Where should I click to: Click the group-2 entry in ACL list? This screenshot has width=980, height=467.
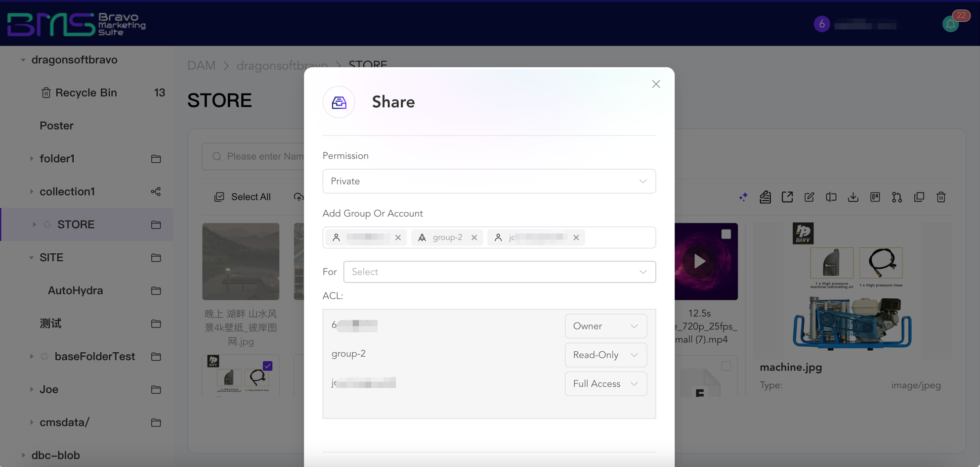(348, 354)
